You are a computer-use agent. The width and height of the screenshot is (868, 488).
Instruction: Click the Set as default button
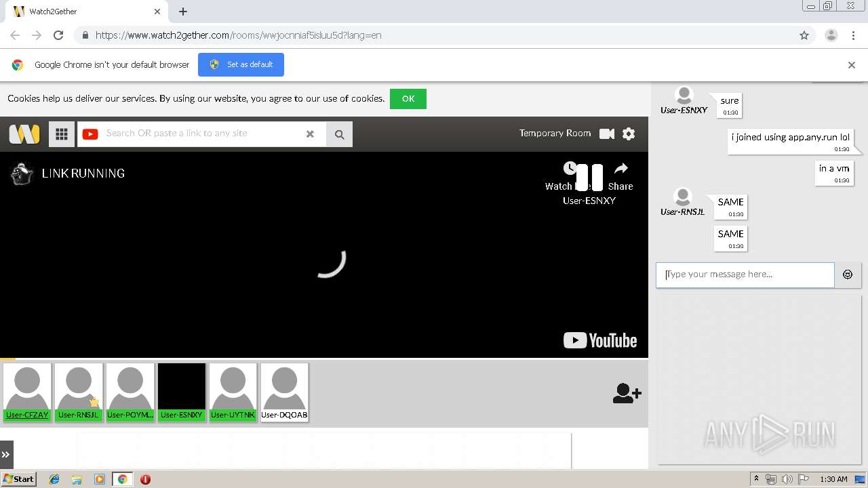coord(241,64)
